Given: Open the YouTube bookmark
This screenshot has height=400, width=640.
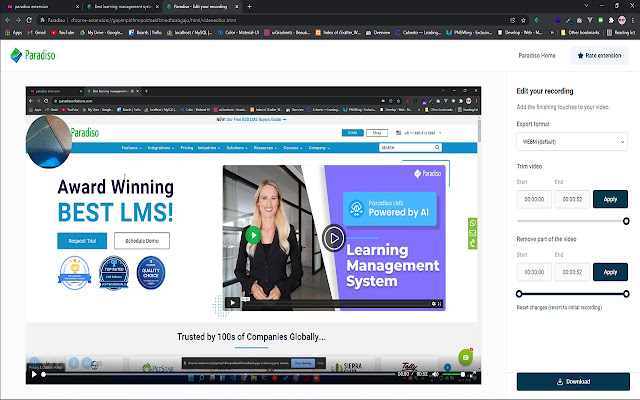Looking at the screenshot, I should [62, 32].
